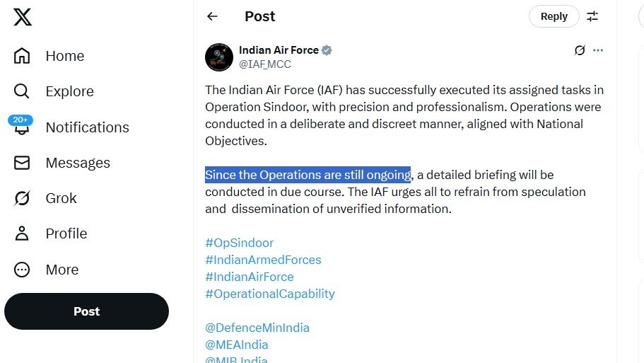
Task: Open Explore search icon
Action: click(x=22, y=91)
